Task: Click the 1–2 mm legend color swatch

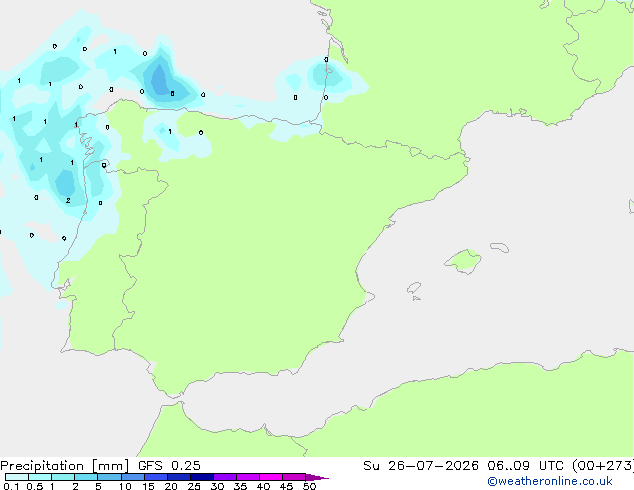Action: pyautogui.click(x=63, y=477)
